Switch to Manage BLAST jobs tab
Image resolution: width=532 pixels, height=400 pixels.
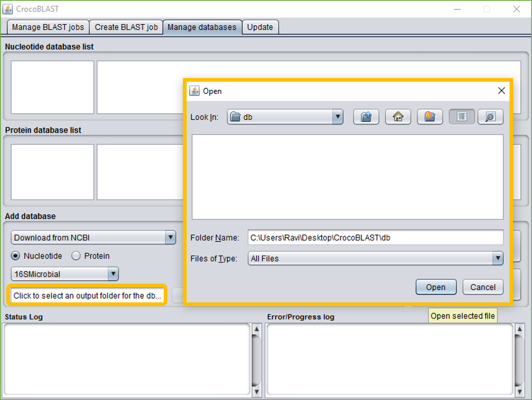tap(48, 27)
